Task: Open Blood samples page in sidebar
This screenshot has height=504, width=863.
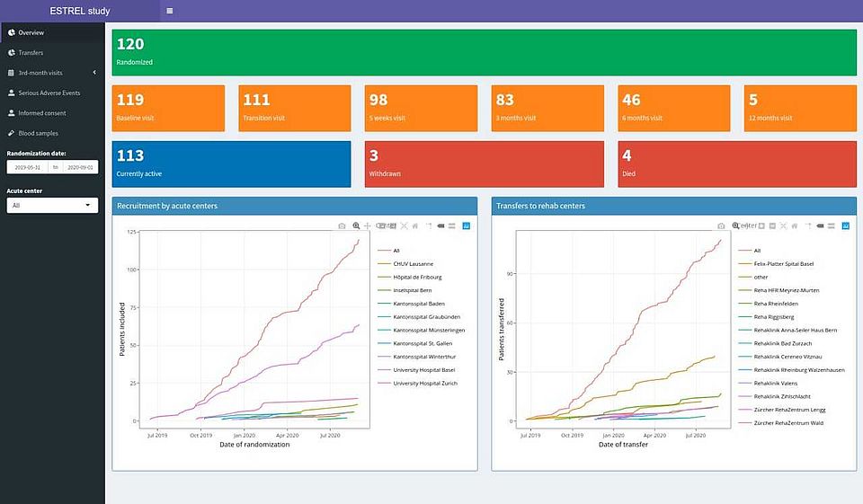Action: [38, 133]
